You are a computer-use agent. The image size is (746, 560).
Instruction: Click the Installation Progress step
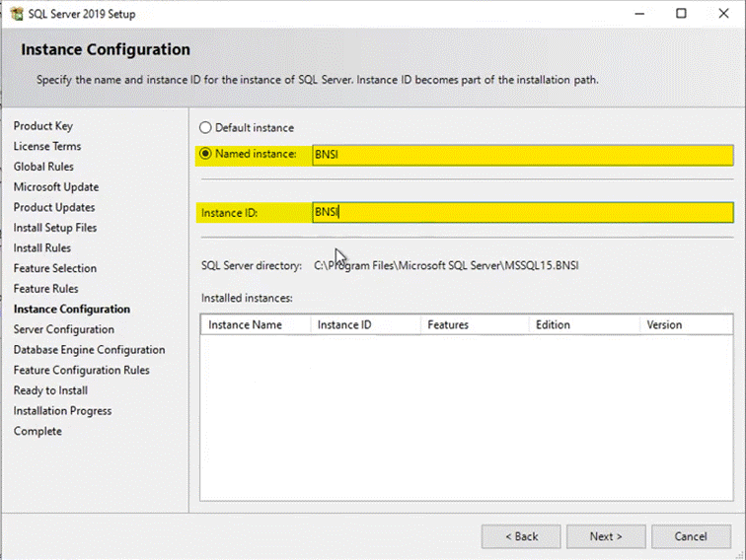click(63, 411)
